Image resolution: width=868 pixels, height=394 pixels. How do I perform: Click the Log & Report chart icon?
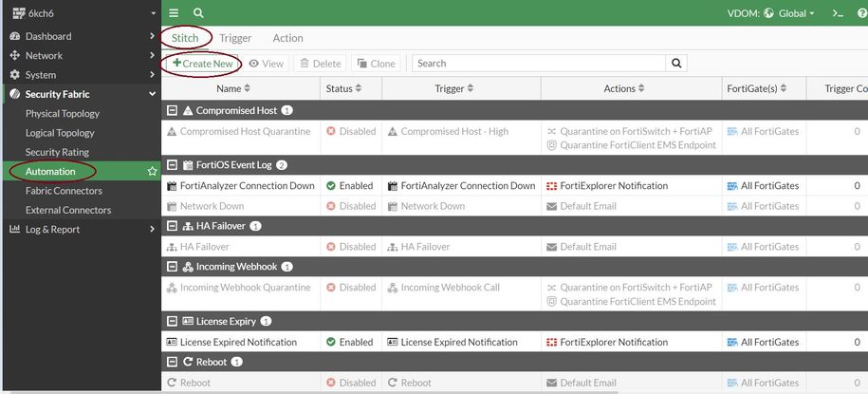(x=15, y=230)
